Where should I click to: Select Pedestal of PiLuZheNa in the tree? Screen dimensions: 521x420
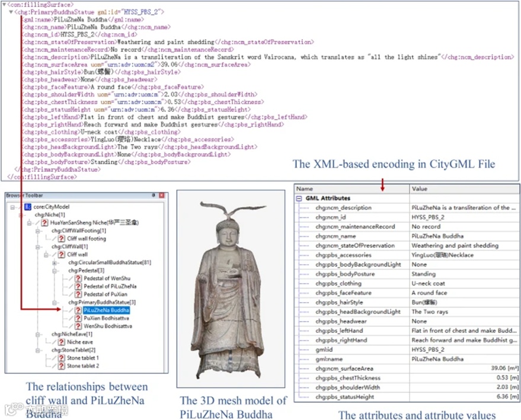[x=110, y=286]
